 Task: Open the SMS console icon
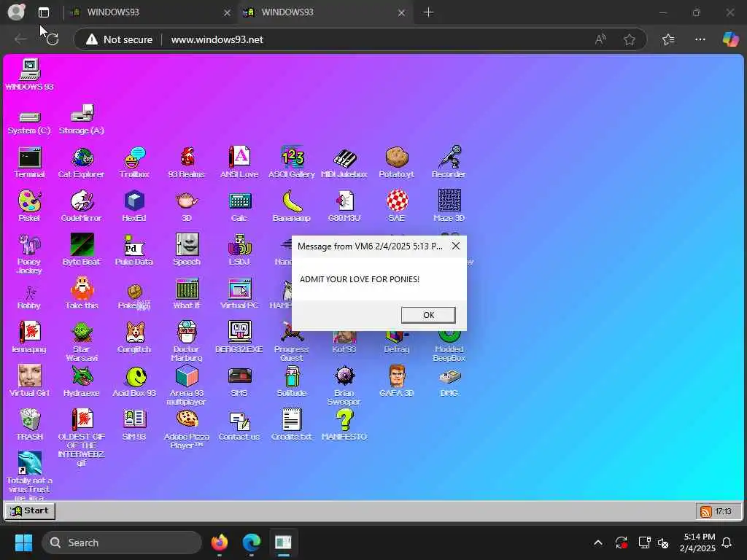coord(239,381)
